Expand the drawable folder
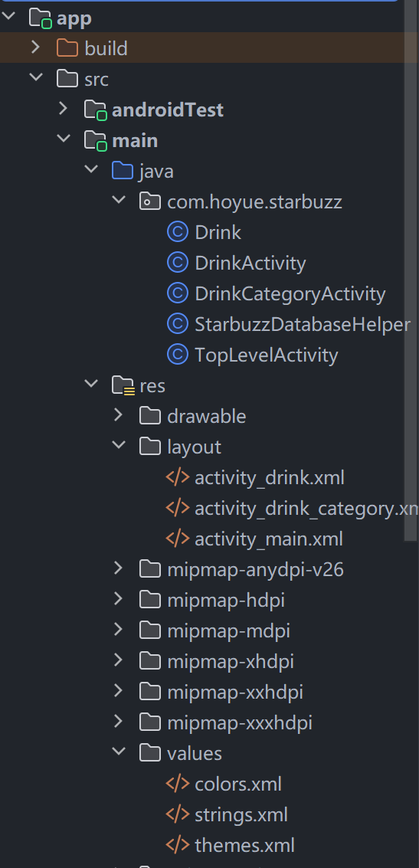Screen dimensions: 419x868 (x=119, y=416)
